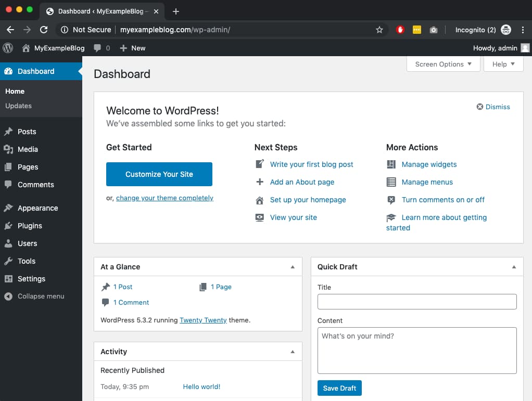
Task: Click the Media icon in sidebar
Action: 8,149
